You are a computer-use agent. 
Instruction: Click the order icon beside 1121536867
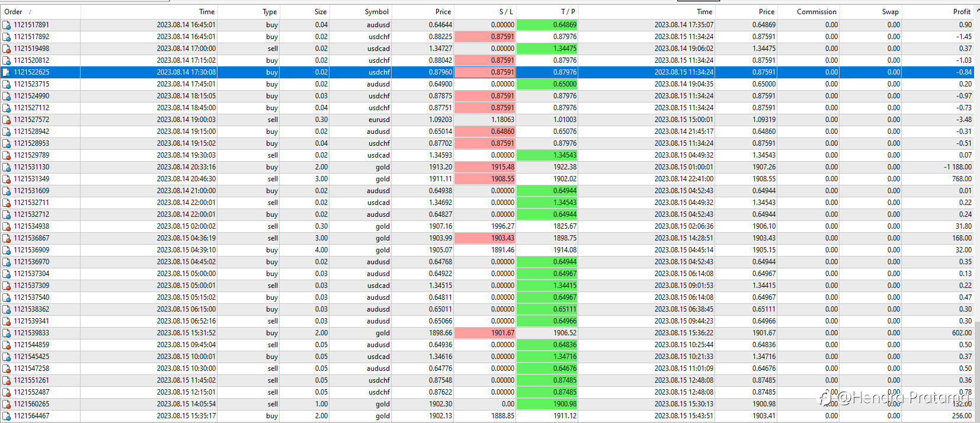click(x=7, y=238)
